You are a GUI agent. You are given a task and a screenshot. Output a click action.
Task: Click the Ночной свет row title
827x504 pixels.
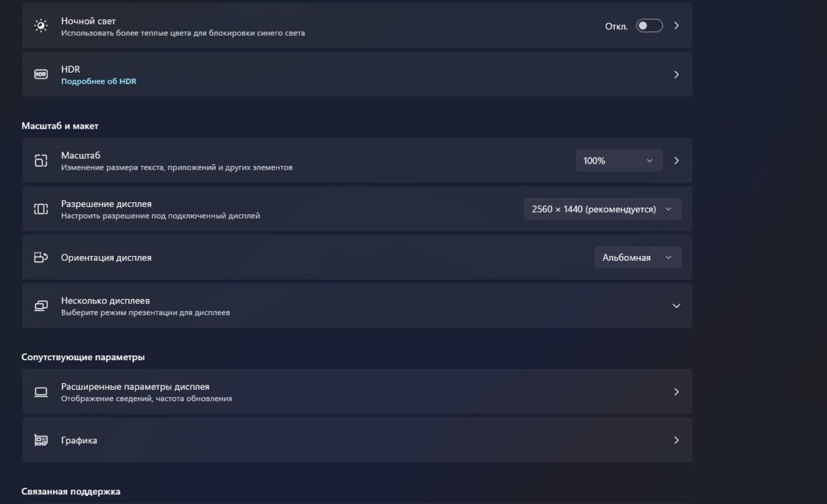tap(88, 21)
